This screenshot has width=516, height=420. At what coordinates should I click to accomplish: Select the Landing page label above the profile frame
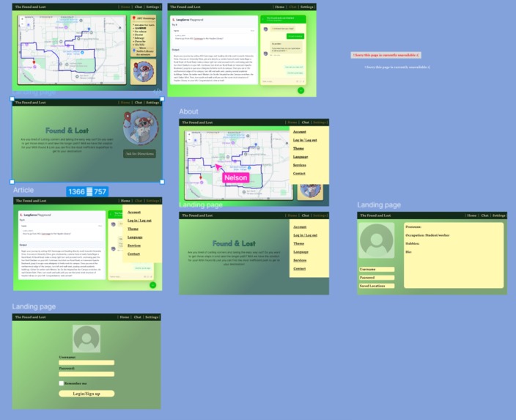pyautogui.click(x=379, y=205)
